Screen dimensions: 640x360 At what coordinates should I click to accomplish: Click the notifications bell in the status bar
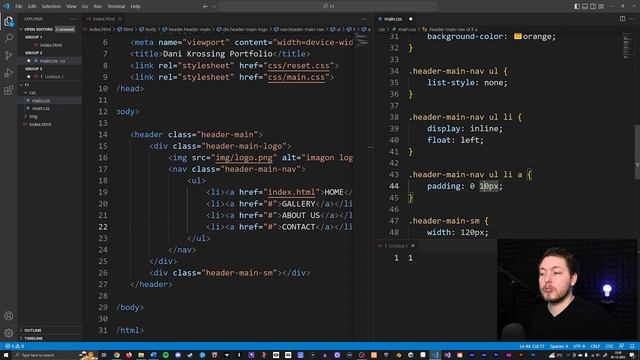coord(632,346)
